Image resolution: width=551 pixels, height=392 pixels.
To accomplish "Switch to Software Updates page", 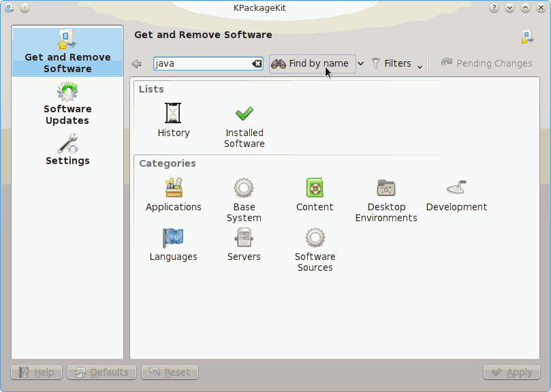I will click(67, 103).
